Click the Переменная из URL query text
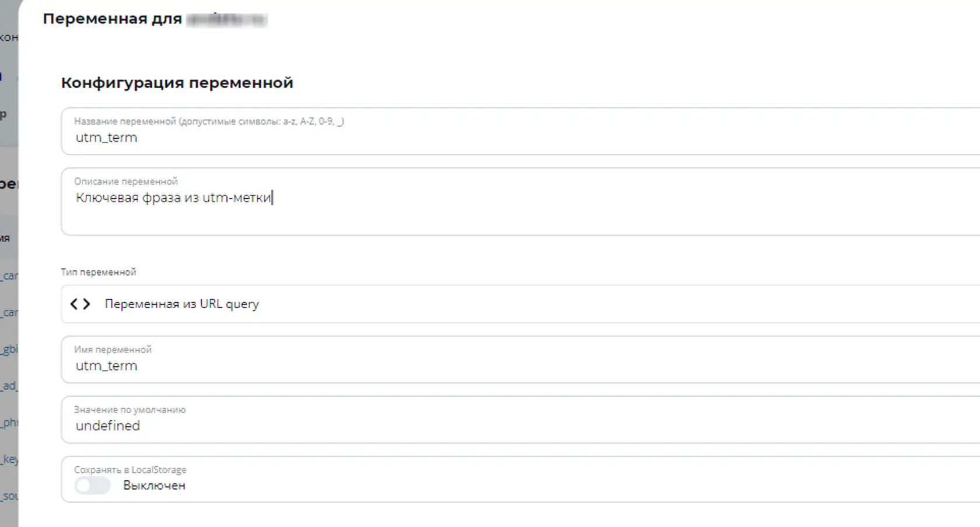The width and height of the screenshot is (980, 527). point(181,304)
